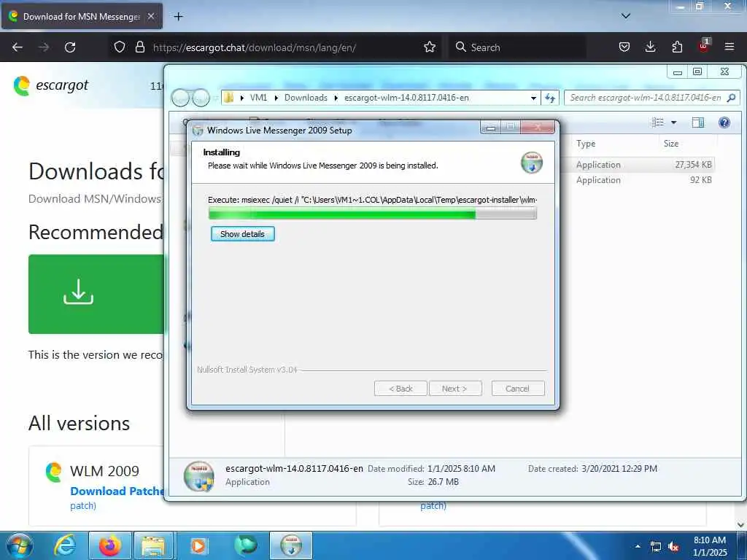747x560 pixels.
Task: Click the uBlock extension icon with badge
Action: click(704, 46)
